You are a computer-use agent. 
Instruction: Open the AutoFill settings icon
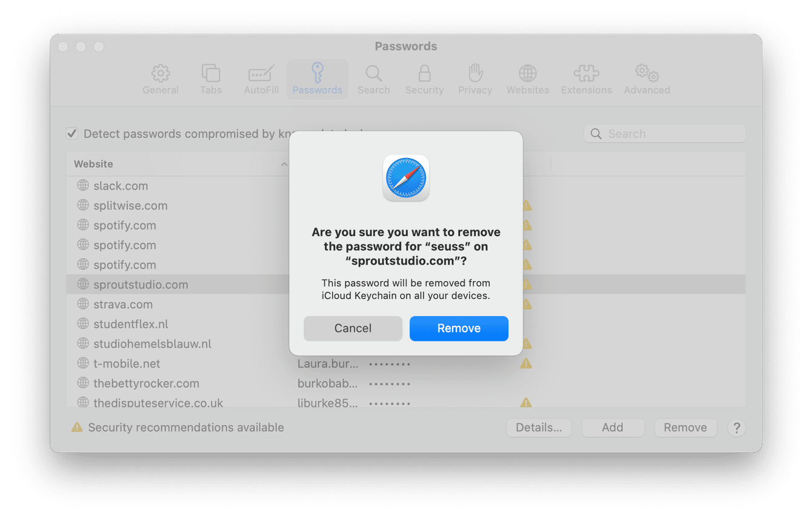tap(261, 79)
